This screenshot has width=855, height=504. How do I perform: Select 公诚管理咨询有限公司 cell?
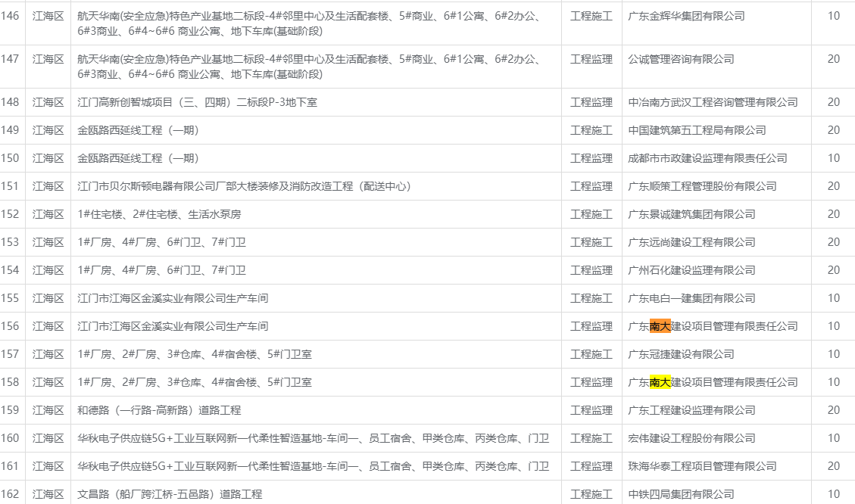(x=681, y=59)
